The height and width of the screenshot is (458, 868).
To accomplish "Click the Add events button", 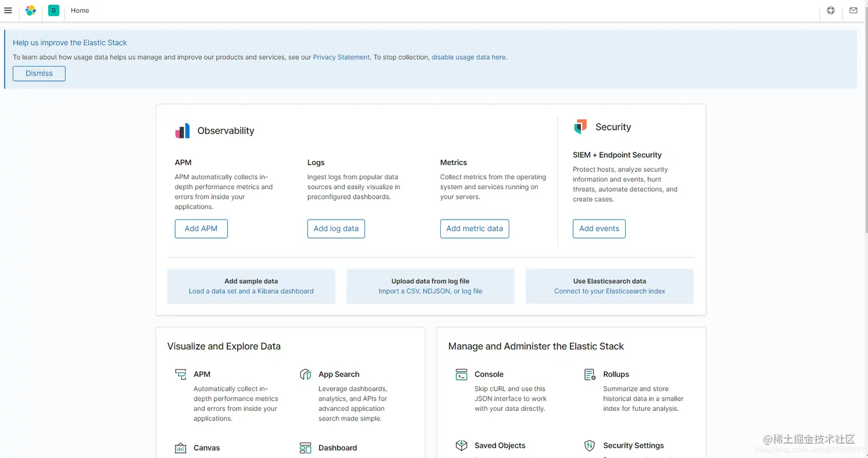I will [x=599, y=229].
